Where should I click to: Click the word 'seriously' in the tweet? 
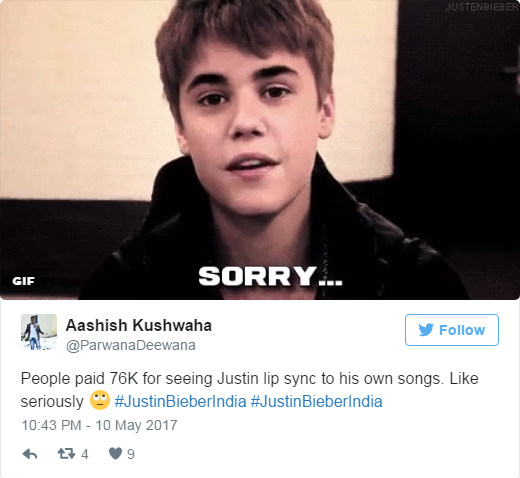[x=52, y=402]
